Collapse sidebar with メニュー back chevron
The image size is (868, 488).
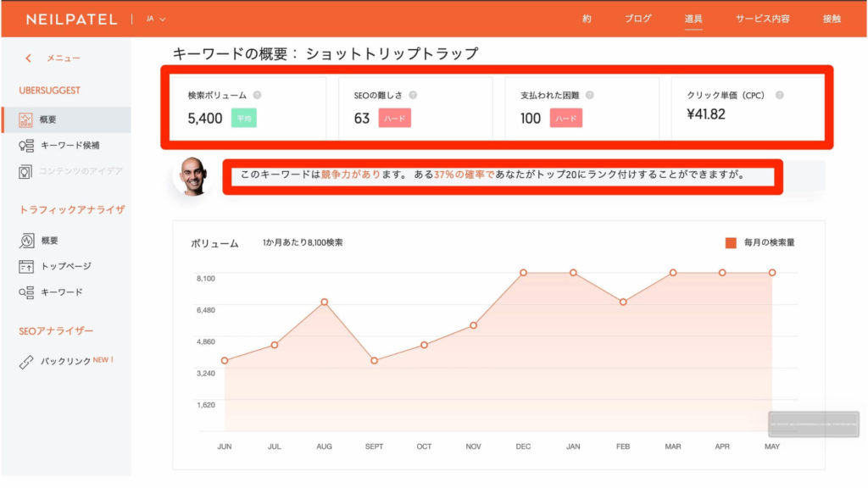(28, 58)
